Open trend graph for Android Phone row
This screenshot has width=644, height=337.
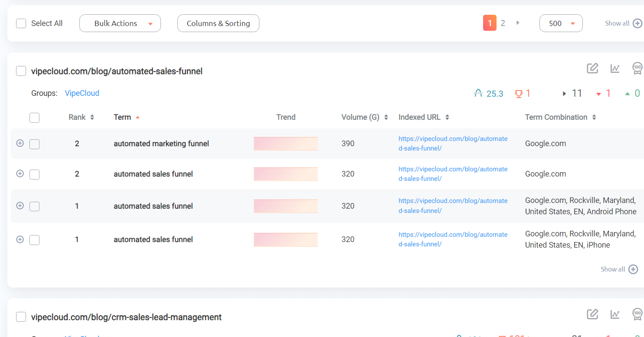(x=286, y=206)
